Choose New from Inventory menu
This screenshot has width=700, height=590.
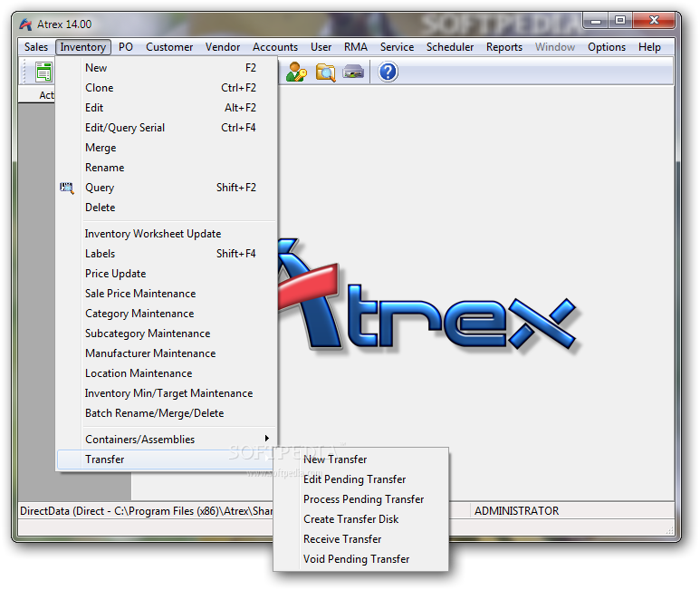pyautogui.click(x=166, y=68)
